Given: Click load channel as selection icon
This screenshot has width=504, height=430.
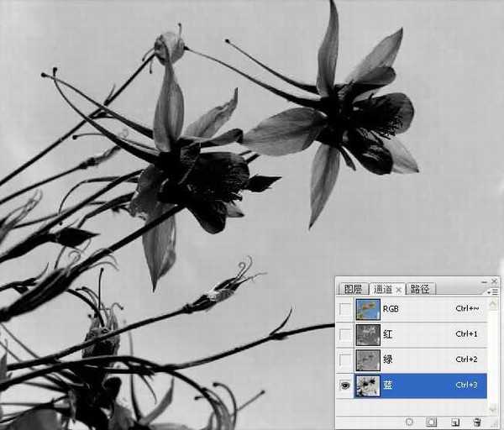Looking at the screenshot, I should (409, 421).
